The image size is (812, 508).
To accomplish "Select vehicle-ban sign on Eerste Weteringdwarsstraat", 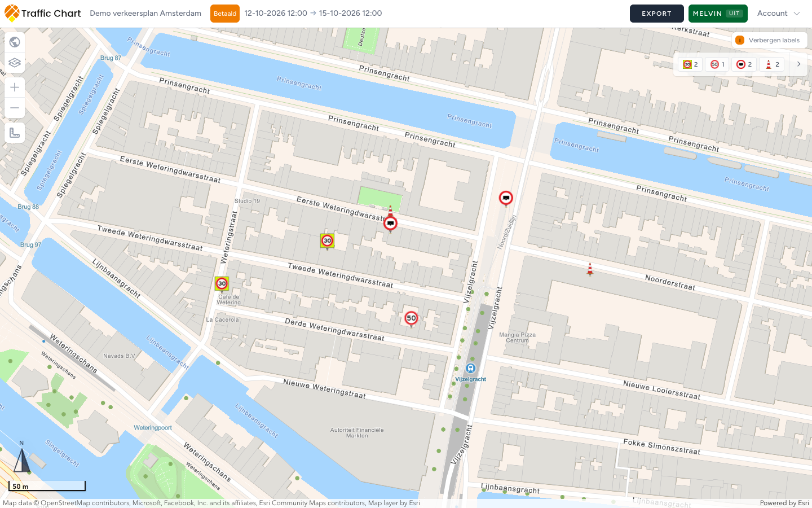I will [390, 224].
